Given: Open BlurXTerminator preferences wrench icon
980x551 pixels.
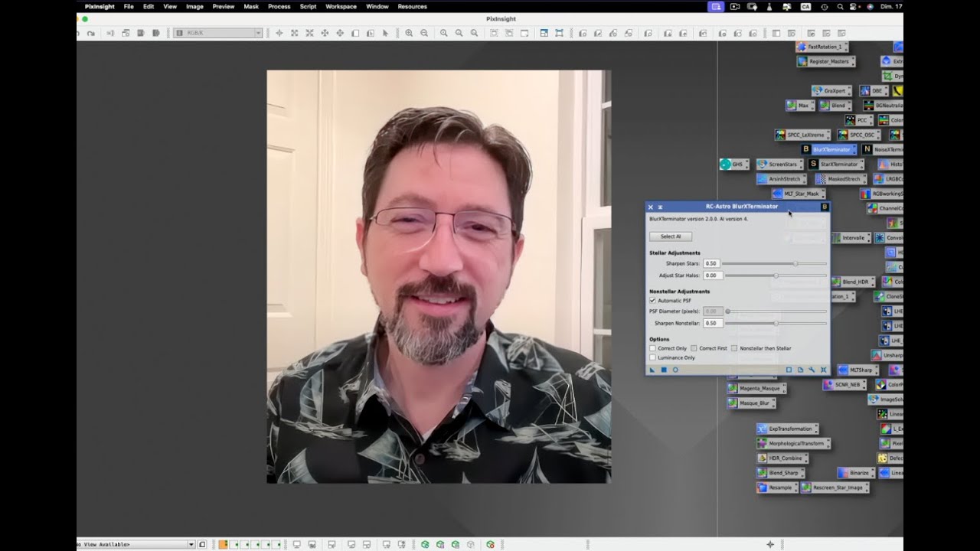Looking at the screenshot, I should [x=812, y=370].
